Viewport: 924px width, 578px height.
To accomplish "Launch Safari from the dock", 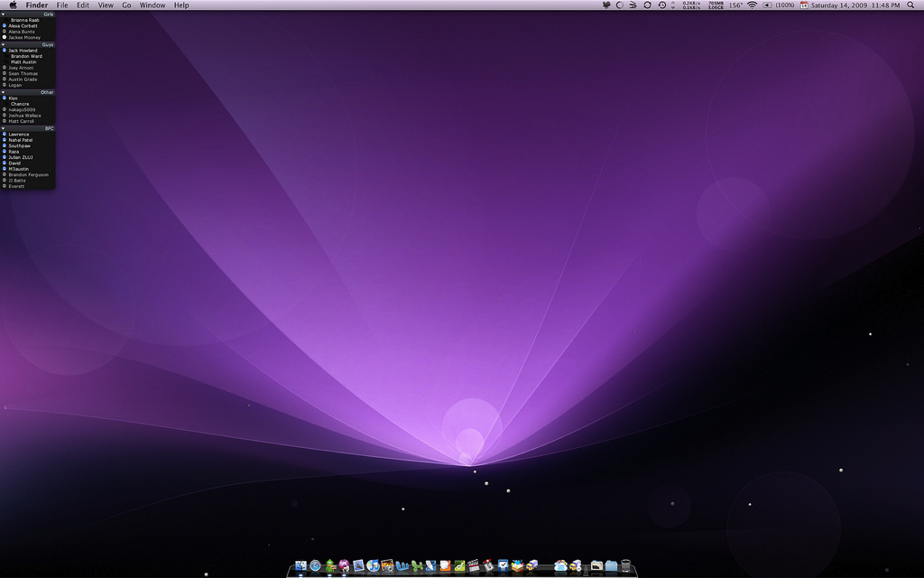I will pyautogui.click(x=315, y=565).
